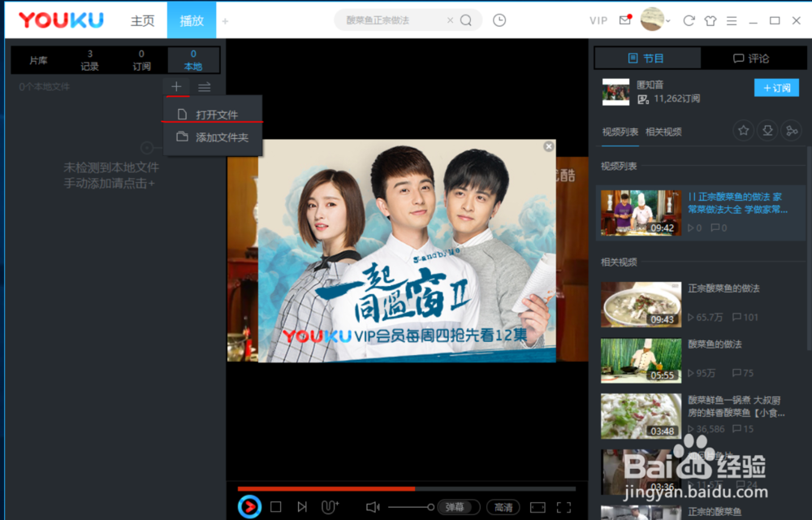812x520 pixels.
Task: Click the share icon
Action: click(x=791, y=131)
